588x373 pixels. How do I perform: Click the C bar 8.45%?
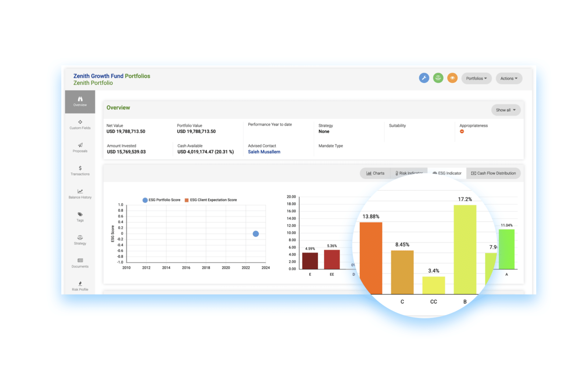402,272
